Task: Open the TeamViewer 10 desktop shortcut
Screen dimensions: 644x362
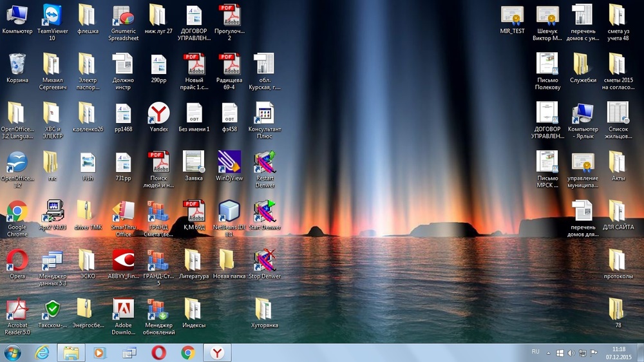Action: coord(52,15)
